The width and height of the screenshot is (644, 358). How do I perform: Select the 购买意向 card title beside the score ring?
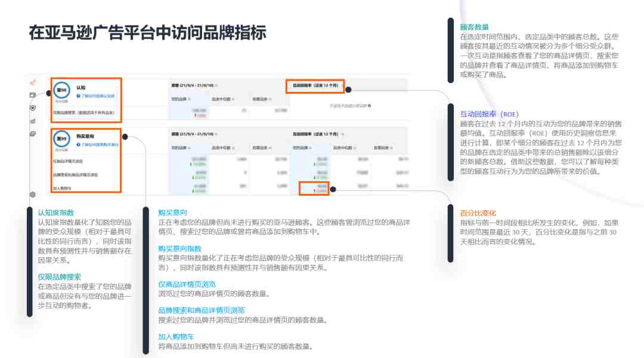(85, 136)
